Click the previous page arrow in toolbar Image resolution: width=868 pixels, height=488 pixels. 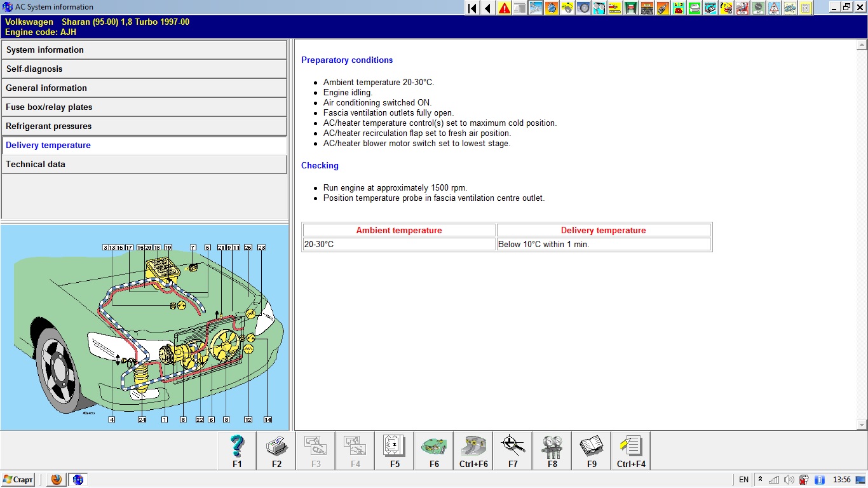click(x=488, y=8)
